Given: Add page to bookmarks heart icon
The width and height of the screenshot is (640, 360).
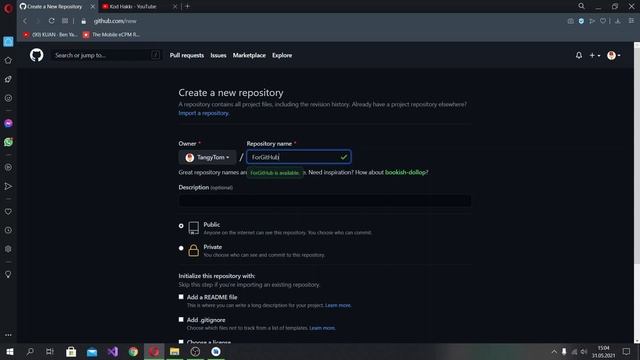Looking at the screenshot, I should coord(603,21).
